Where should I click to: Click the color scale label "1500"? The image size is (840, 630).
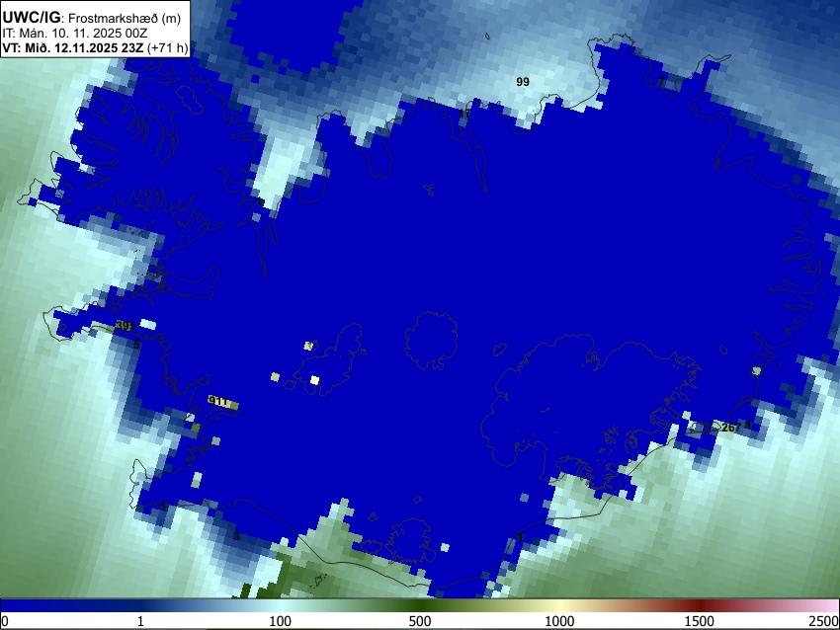[x=700, y=621]
